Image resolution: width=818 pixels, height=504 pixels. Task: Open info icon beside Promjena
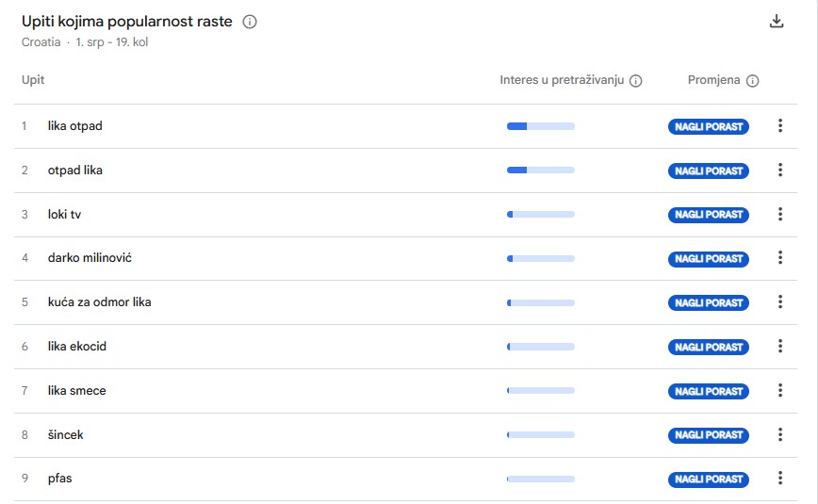click(x=752, y=81)
